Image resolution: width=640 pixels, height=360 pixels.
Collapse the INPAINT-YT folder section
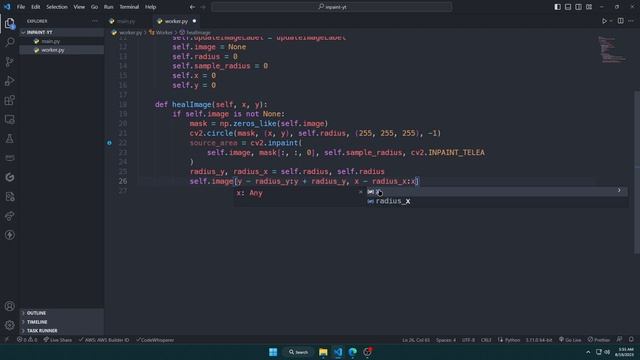point(61,32)
